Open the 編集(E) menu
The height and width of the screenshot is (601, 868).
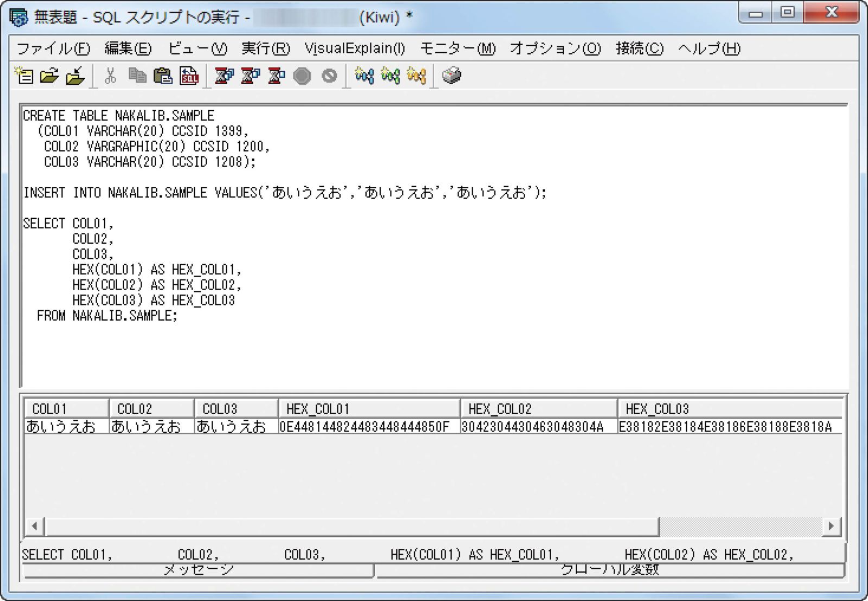coord(128,49)
